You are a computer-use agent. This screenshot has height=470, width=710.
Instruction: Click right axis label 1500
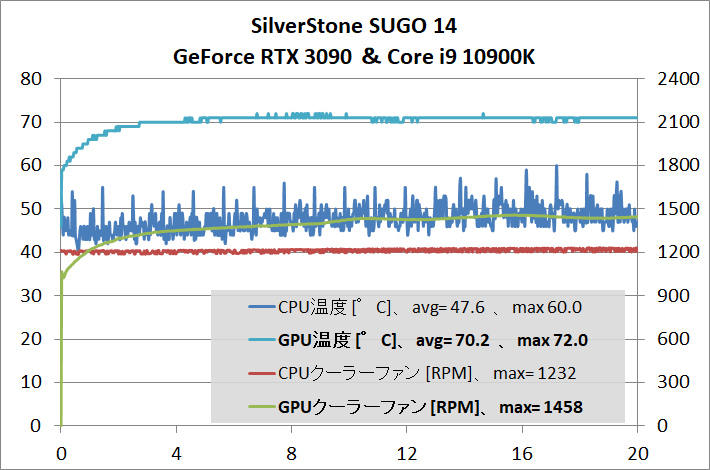[x=678, y=209]
